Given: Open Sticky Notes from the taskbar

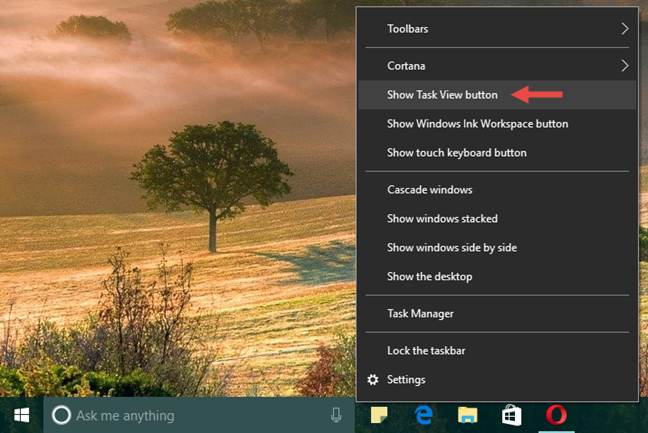Looking at the screenshot, I should pos(379,415).
